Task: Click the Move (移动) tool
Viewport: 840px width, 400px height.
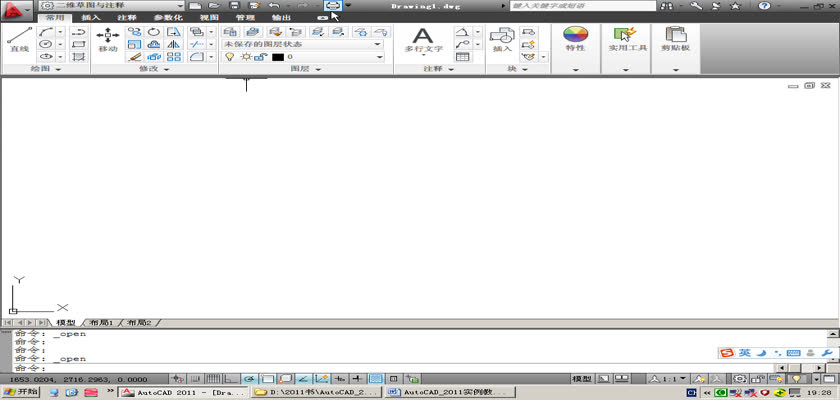Action: [108, 40]
